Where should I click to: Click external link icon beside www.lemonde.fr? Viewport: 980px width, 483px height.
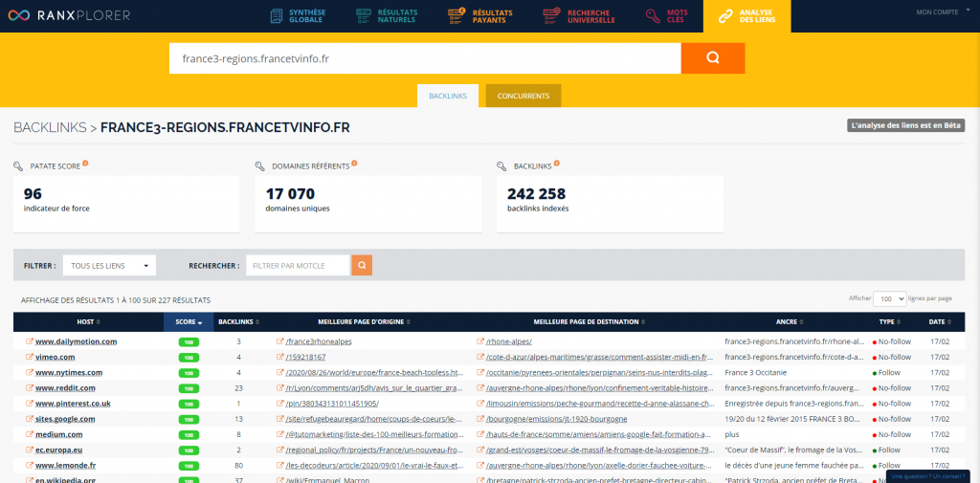29,465
